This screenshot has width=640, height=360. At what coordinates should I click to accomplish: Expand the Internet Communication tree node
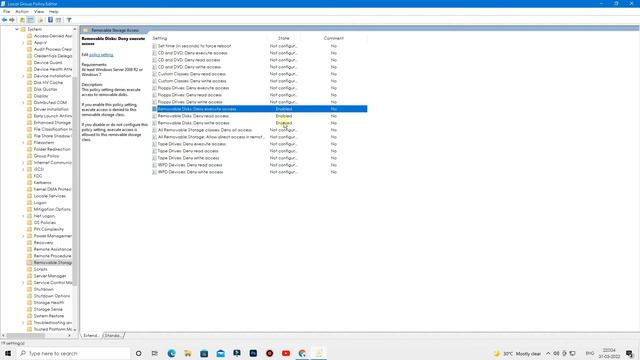click(23, 162)
